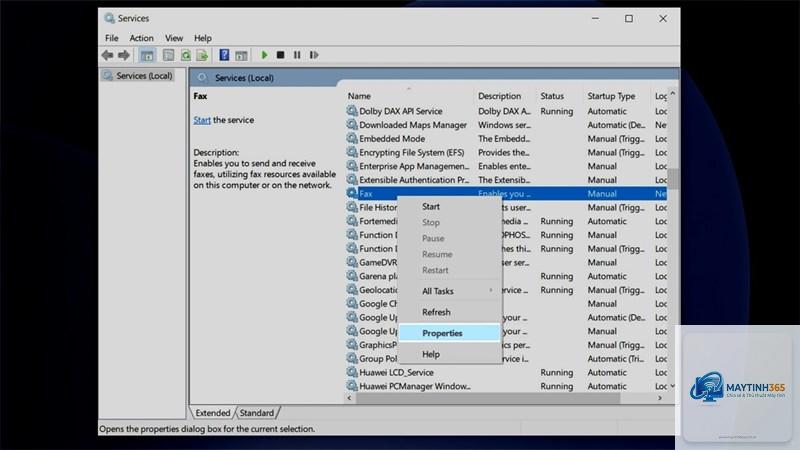Select the Dolby DAX API Service gear icon
Image resolution: width=800 pixels, height=450 pixels.
[352, 111]
